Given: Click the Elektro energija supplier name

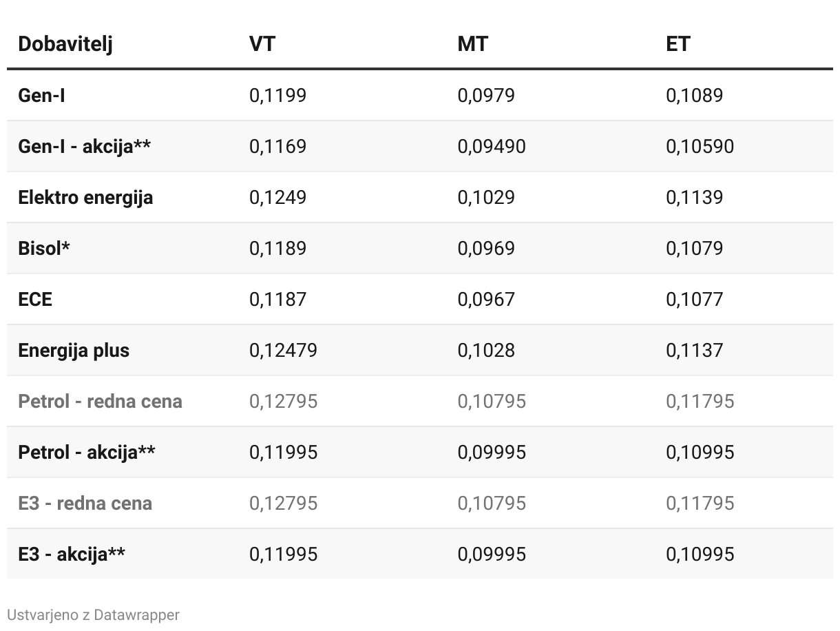Looking at the screenshot, I should point(85,197).
